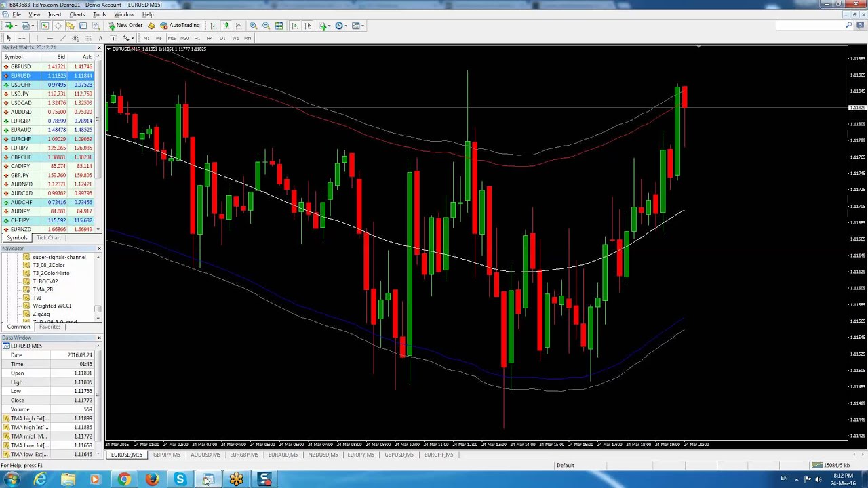Open the Periods clock icon

(x=339, y=26)
